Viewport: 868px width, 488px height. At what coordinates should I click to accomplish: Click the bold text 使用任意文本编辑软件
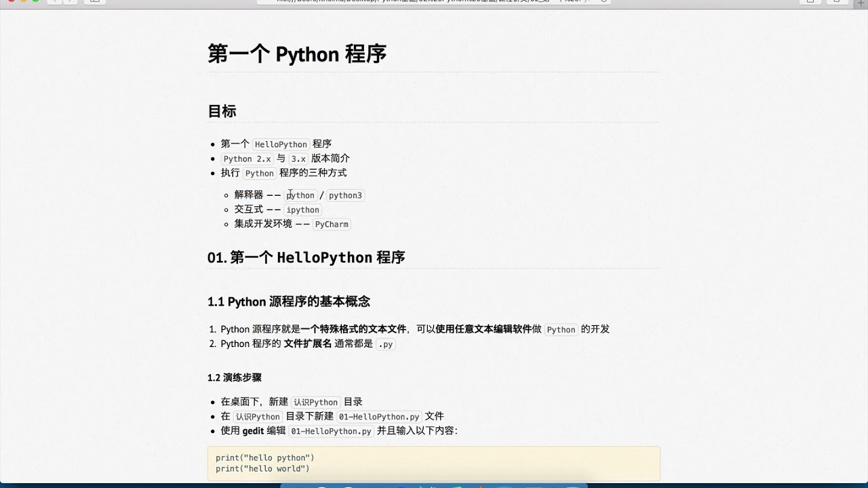[484, 329]
